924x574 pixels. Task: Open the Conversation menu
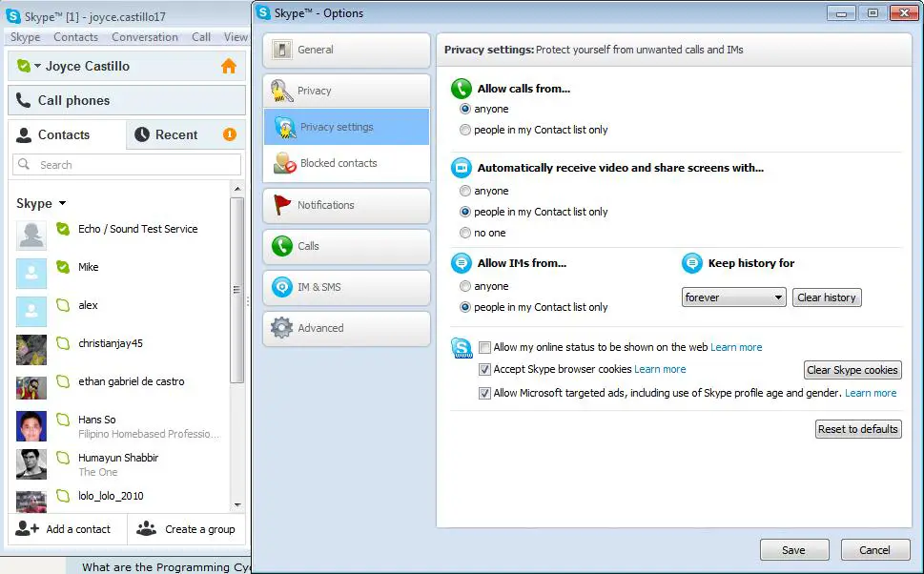click(145, 37)
